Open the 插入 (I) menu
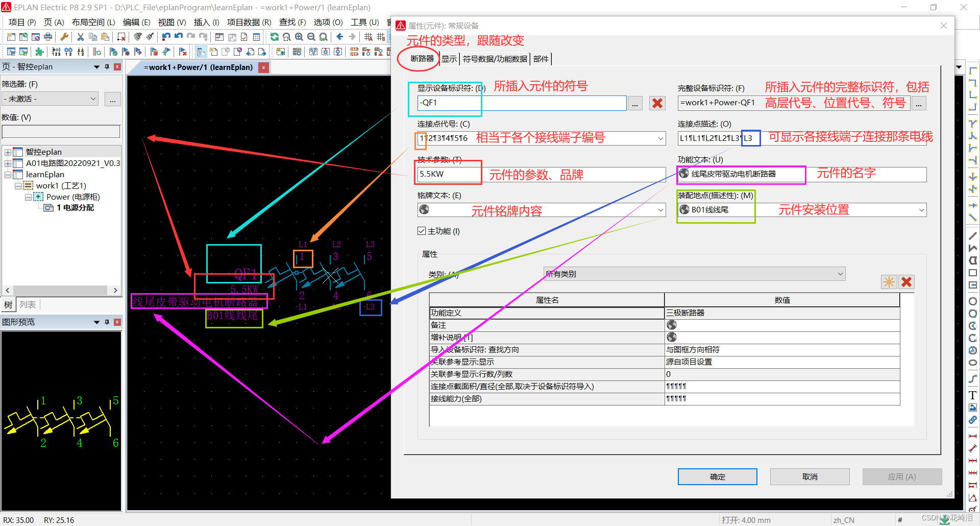The height and width of the screenshot is (526, 980). click(x=207, y=22)
